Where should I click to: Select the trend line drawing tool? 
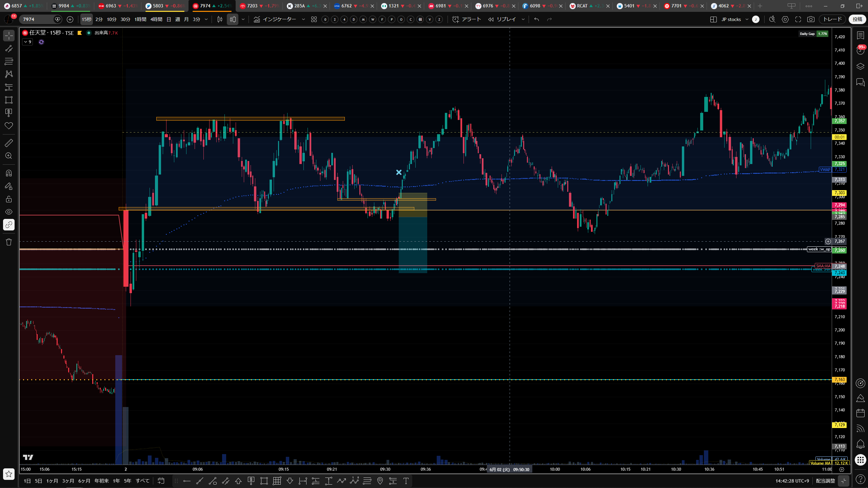(x=9, y=48)
